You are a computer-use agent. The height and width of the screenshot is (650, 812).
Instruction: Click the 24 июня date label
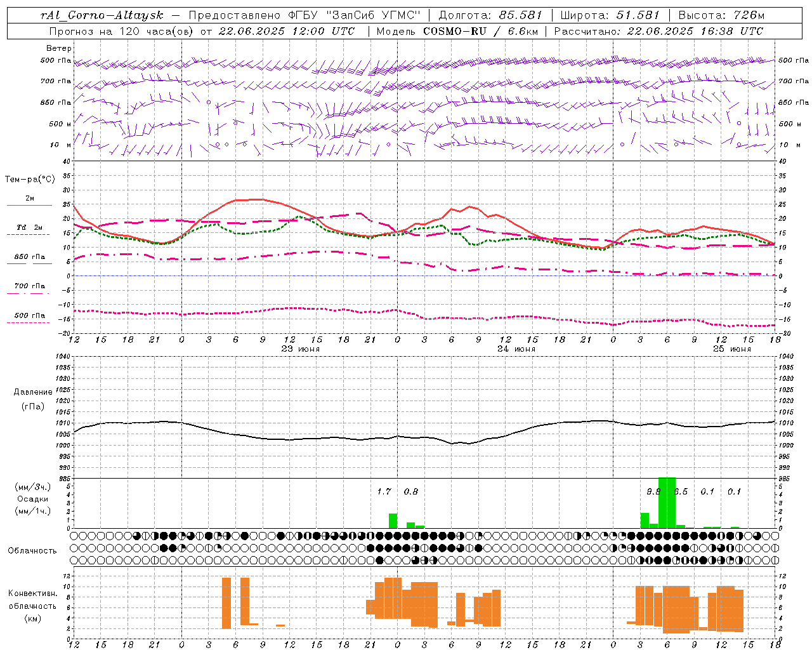click(x=516, y=349)
